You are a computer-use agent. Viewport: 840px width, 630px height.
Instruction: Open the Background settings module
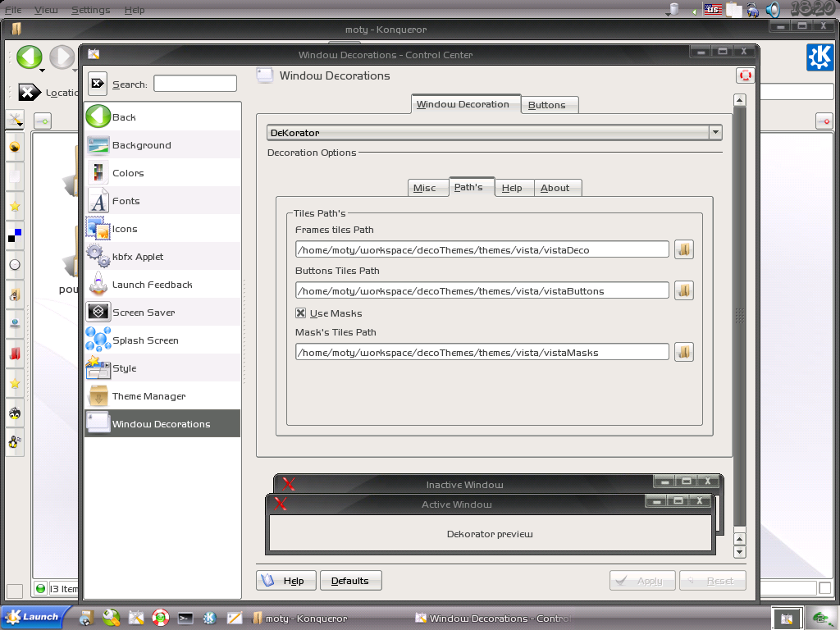coord(162,145)
